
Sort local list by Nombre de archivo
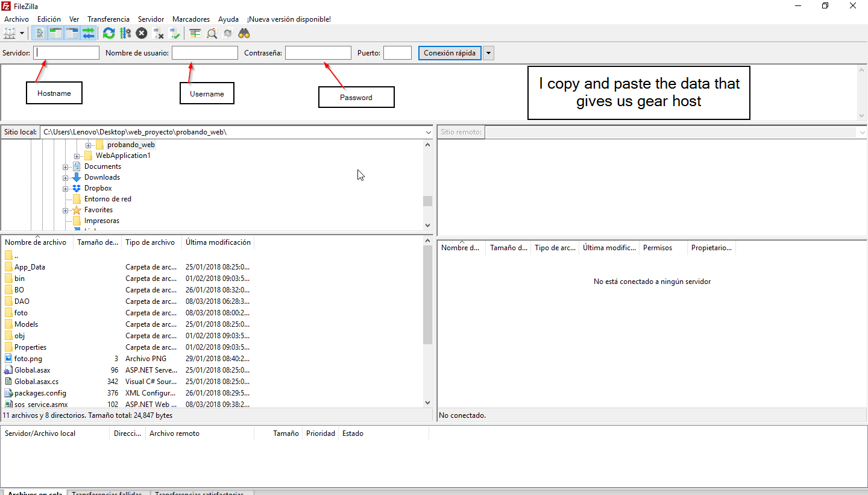point(37,242)
